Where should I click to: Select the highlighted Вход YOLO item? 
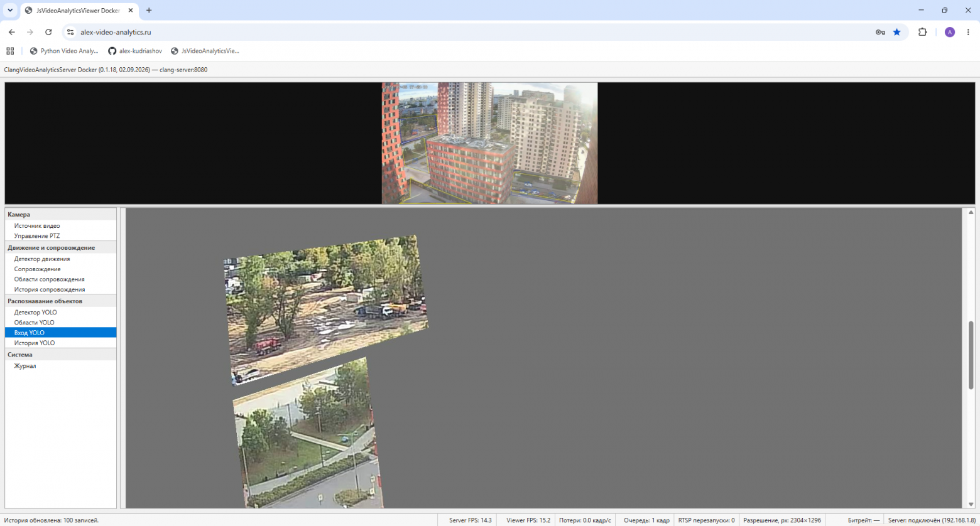(x=61, y=333)
